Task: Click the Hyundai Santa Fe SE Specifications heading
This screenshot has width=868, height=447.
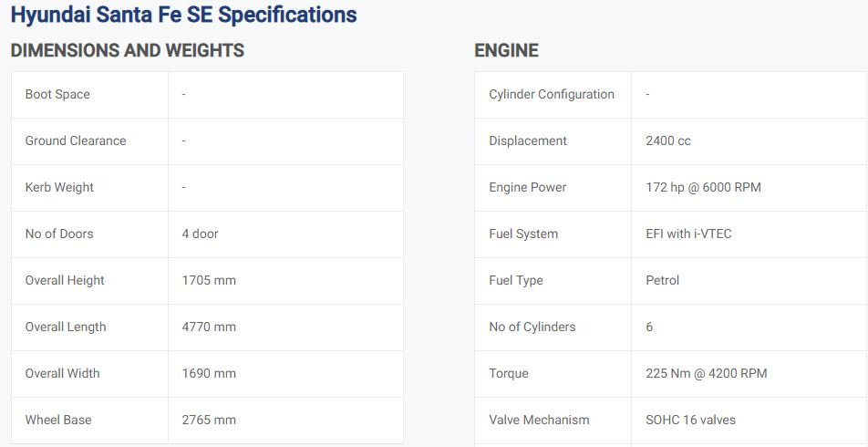Action: tap(184, 16)
